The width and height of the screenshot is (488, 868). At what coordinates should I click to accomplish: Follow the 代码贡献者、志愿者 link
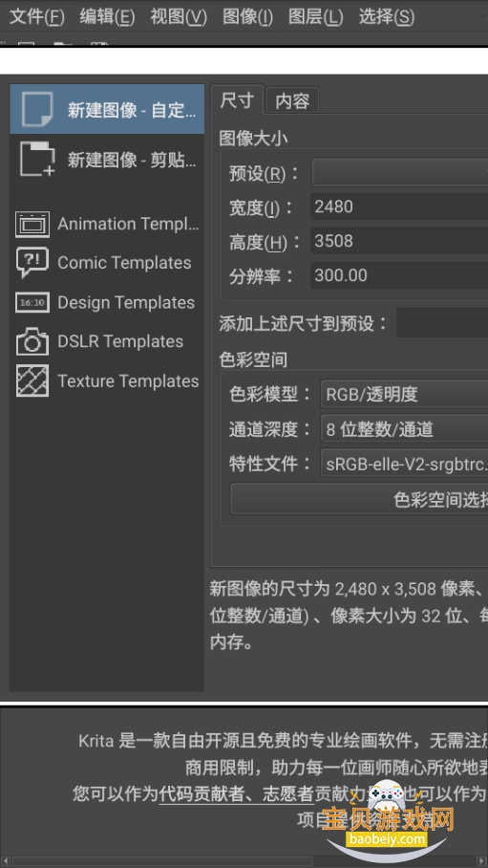pyautogui.click(x=236, y=793)
